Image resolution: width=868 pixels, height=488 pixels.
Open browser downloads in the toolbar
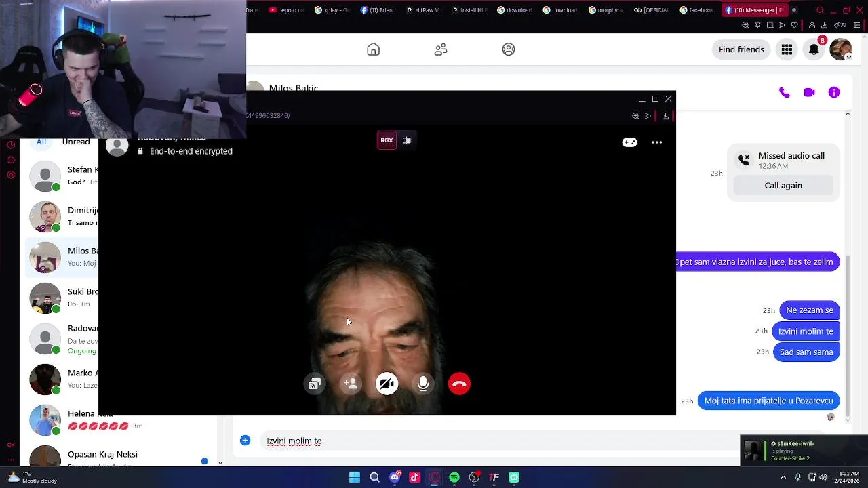[824, 25]
